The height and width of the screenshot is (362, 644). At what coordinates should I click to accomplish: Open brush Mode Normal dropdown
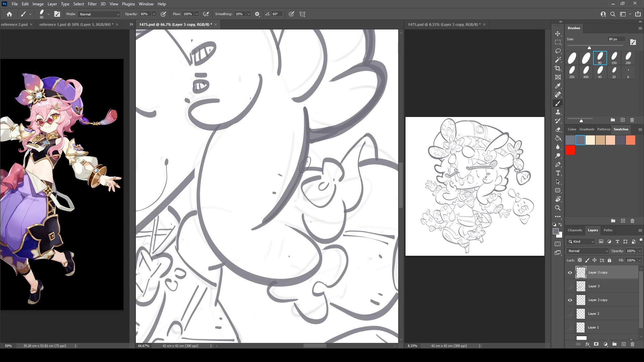pos(99,14)
